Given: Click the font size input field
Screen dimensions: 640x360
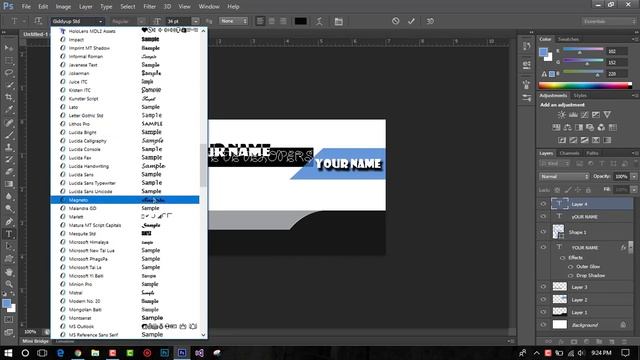Looking at the screenshot, I should tap(178, 21).
